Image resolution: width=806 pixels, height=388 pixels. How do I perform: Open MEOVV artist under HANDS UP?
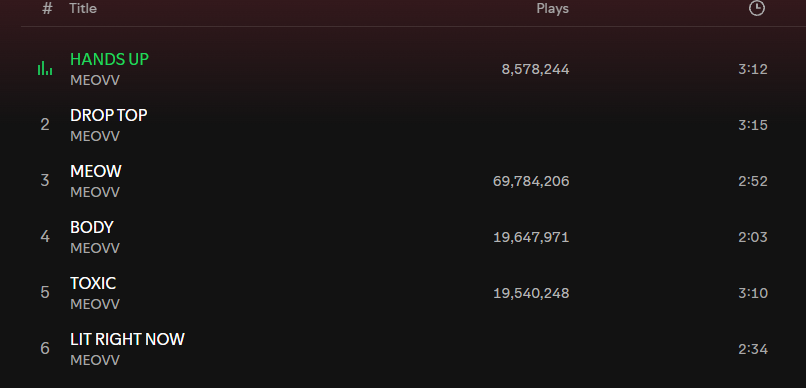(95, 81)
